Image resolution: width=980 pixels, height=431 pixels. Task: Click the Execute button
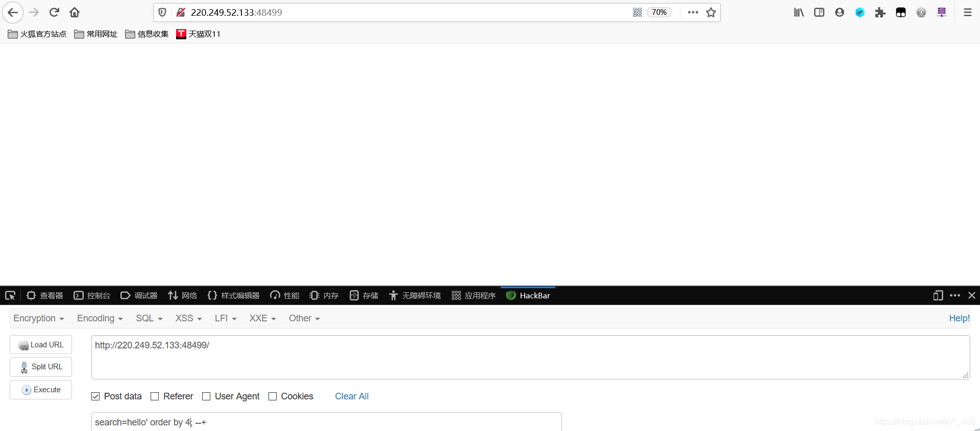(41, 390)
